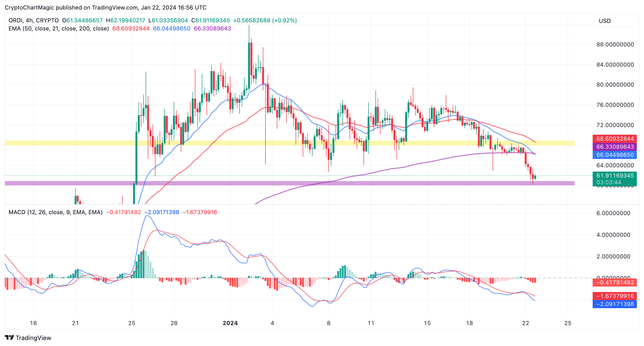Click the signal line label -1.67379916 on axis
The width and height of the screenshot is (644, 346).
[x=615, y=296]
